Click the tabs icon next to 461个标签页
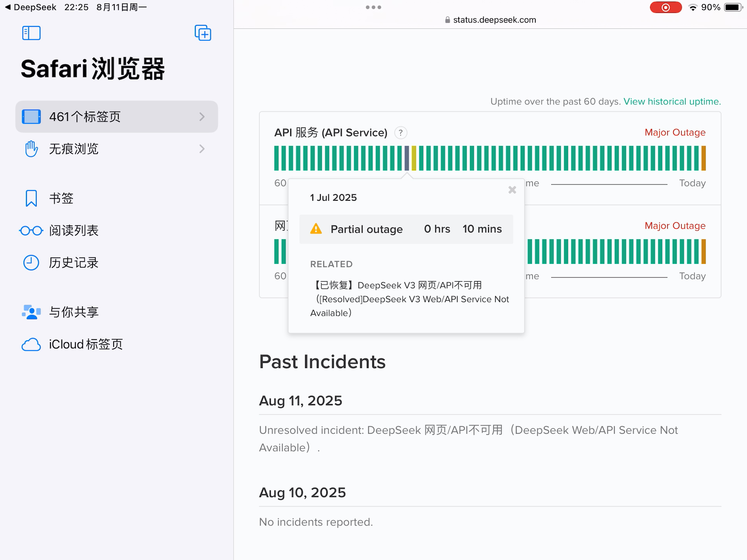 point(31,117)
